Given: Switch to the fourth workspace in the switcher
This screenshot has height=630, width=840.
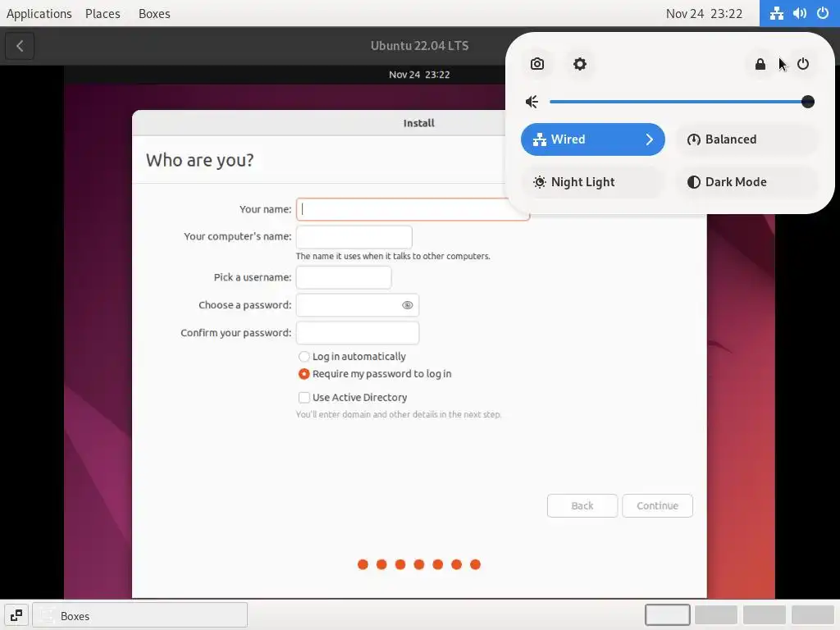Looking at the screenshot, I should [x=813, y=615].
